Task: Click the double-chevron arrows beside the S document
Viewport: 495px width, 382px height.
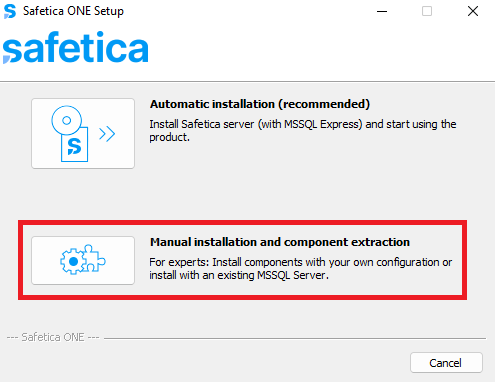Action: 107,134
